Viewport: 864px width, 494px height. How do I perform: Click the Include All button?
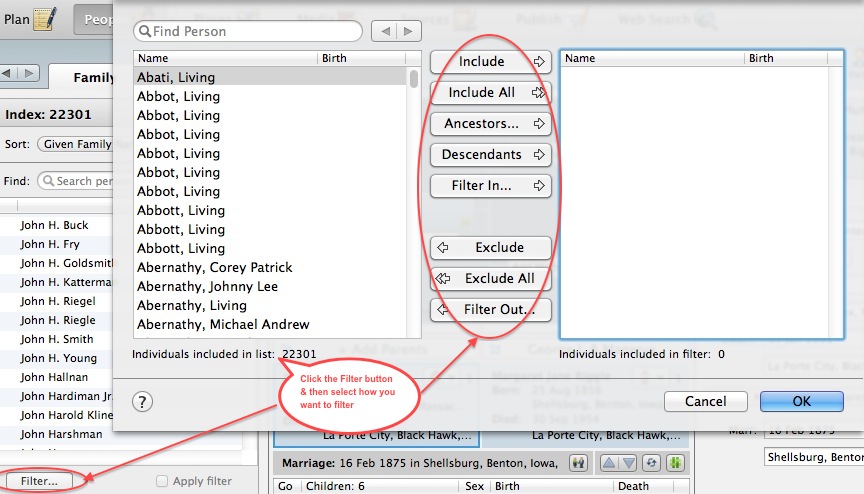point(490,93)
